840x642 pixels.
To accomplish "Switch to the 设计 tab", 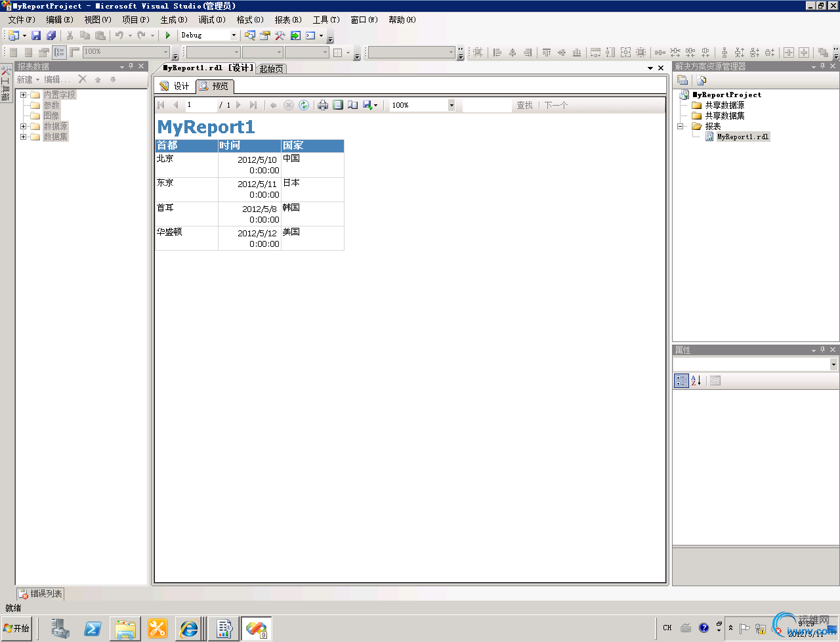I will [175, 86].
